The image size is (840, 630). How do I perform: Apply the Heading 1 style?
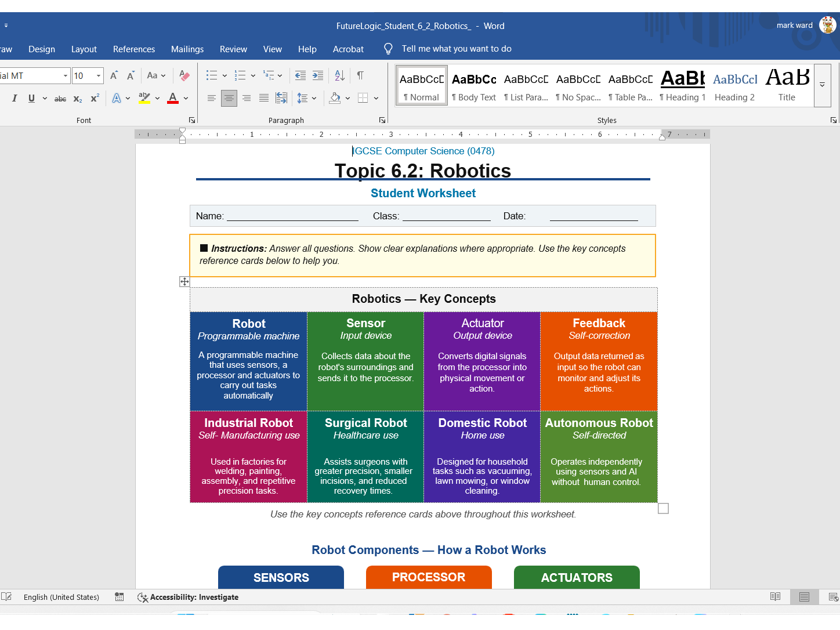point(683,86)
